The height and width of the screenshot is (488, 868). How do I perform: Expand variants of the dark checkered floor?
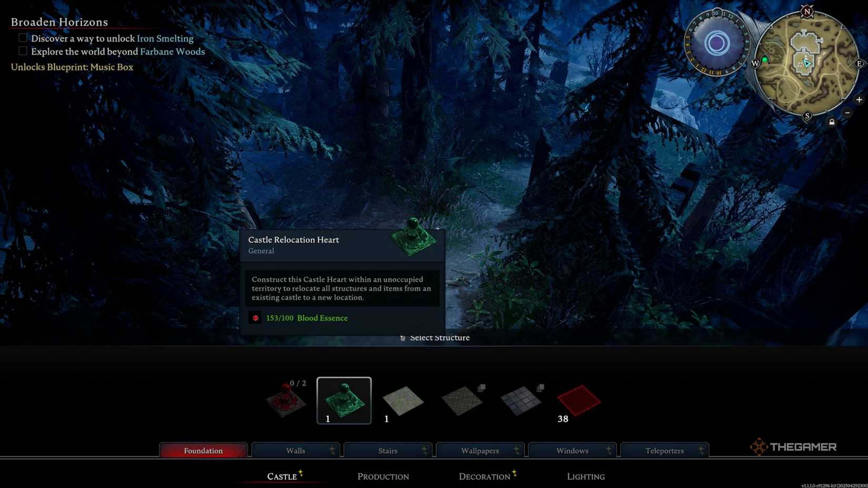[x=481, y=388]
